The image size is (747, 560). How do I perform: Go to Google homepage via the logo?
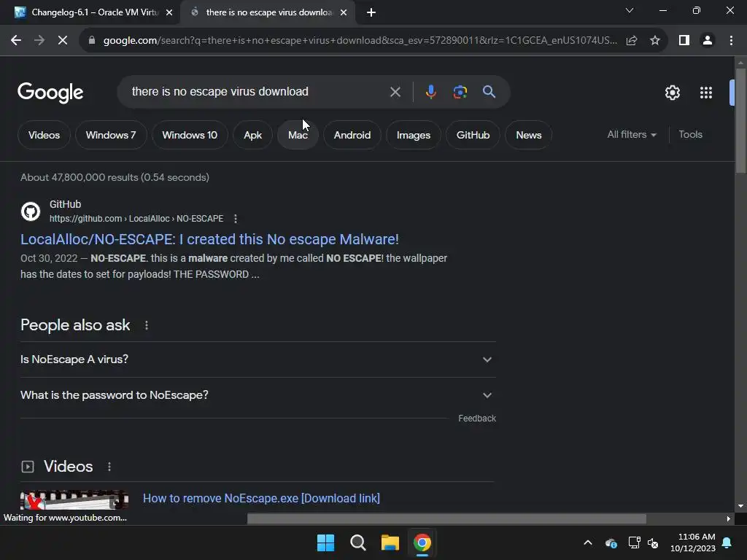click(x=50, y=93)
